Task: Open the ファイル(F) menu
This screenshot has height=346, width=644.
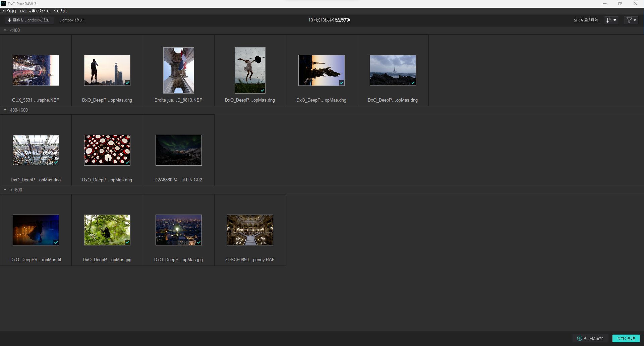Action: (x=9, y=11)
